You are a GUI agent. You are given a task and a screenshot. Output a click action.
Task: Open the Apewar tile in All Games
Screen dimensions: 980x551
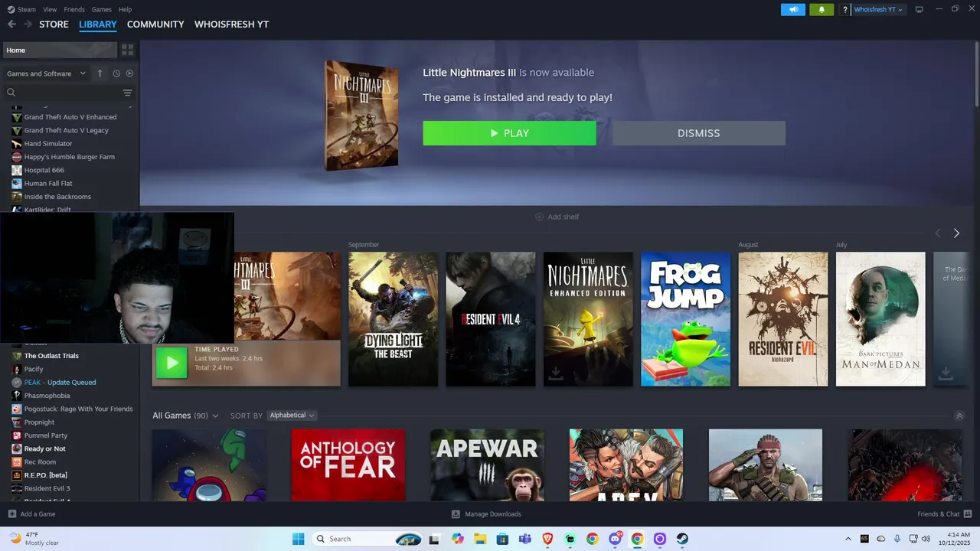pos(488,465)
